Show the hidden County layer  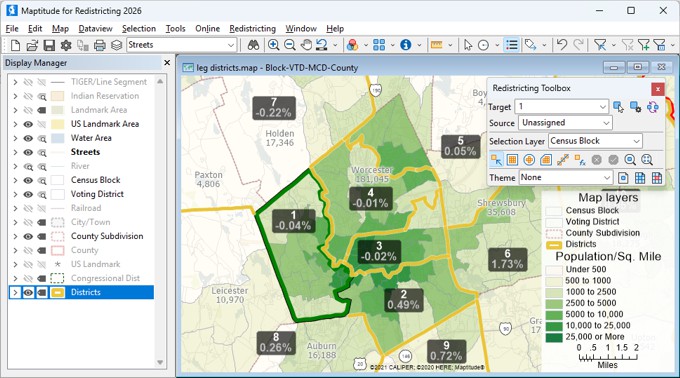click(x=28, y=251)
